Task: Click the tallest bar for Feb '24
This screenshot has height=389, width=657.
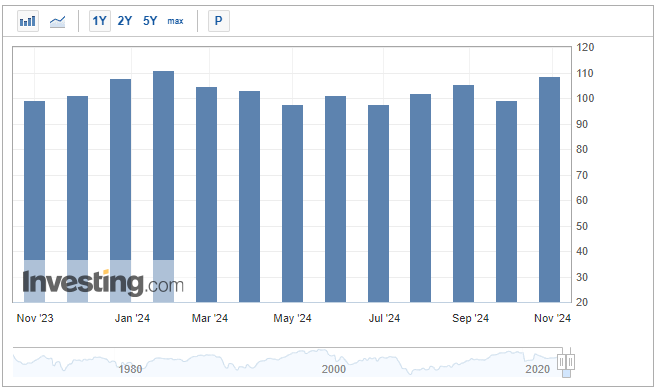Action: (163, 187)
